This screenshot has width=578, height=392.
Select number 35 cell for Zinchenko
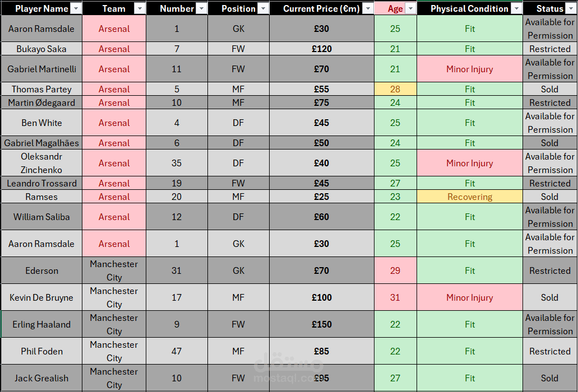(177, 163)
